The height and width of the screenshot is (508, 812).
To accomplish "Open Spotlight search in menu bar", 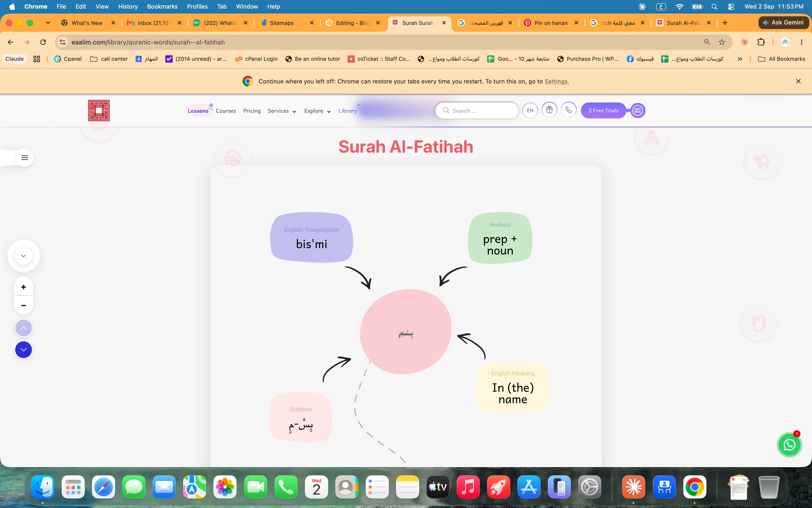I will pyautogui.click(x=714, y=6).
